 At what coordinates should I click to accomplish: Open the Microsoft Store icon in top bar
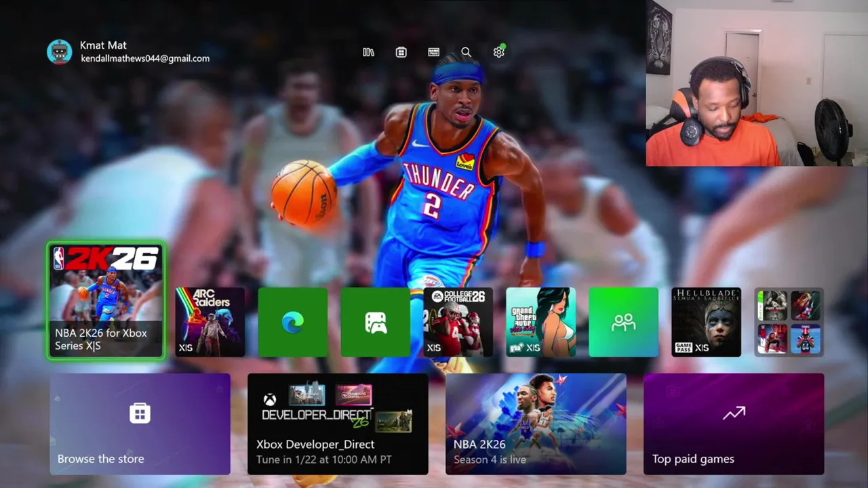click(x=401, y=52)
